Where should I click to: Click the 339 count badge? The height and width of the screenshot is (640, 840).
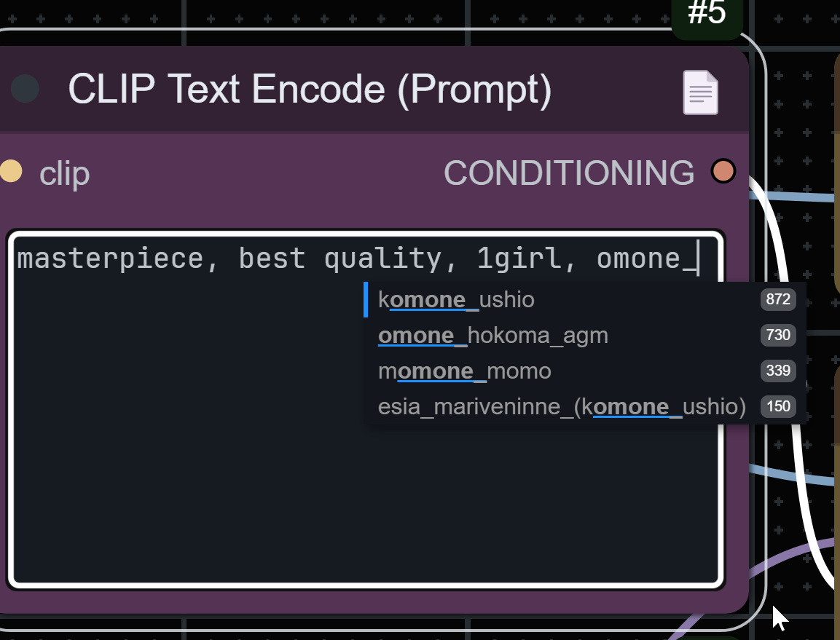pos(778,371)
